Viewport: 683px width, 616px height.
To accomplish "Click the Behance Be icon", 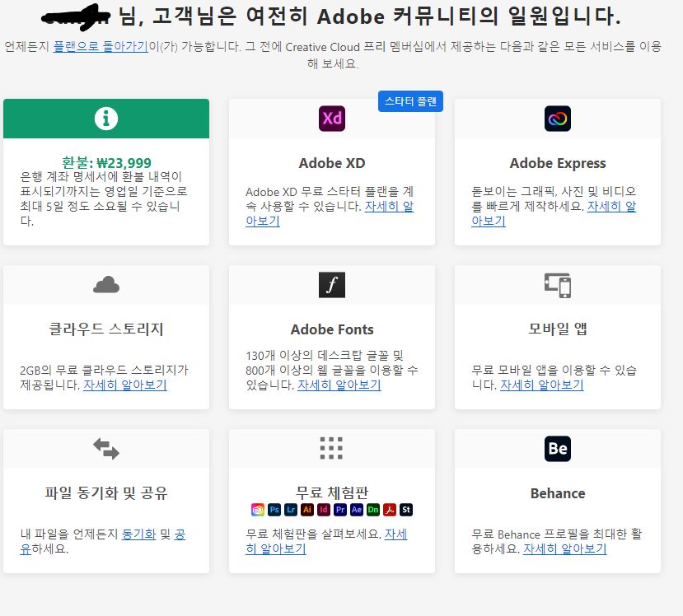I will tap(558, 448).
